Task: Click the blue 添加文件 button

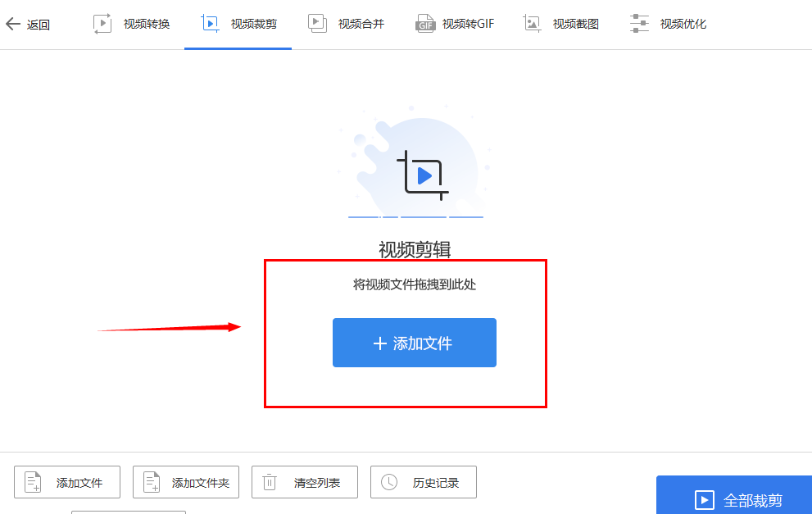Action: coord(415,343)
